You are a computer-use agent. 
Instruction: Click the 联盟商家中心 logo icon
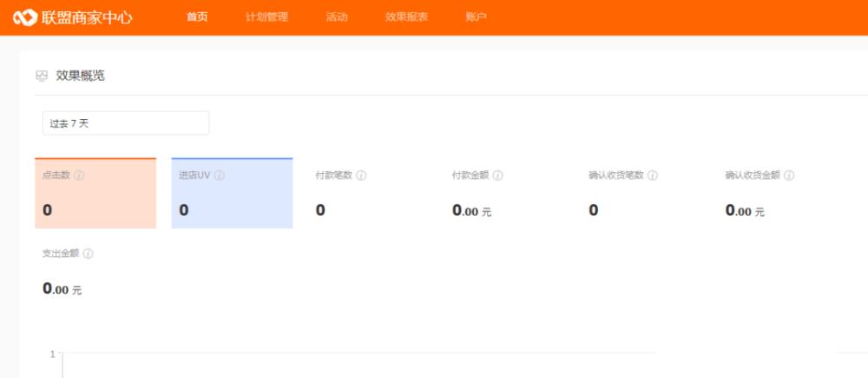25,17
